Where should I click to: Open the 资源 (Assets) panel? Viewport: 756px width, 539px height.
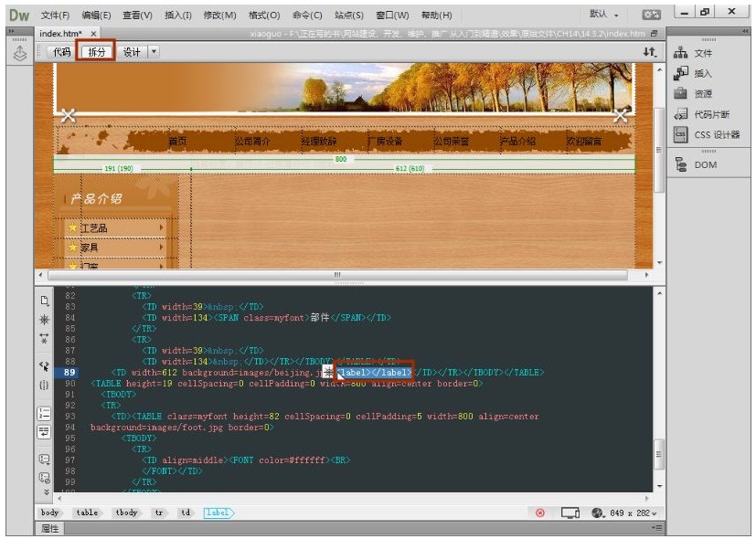click(x=702, y=94)
